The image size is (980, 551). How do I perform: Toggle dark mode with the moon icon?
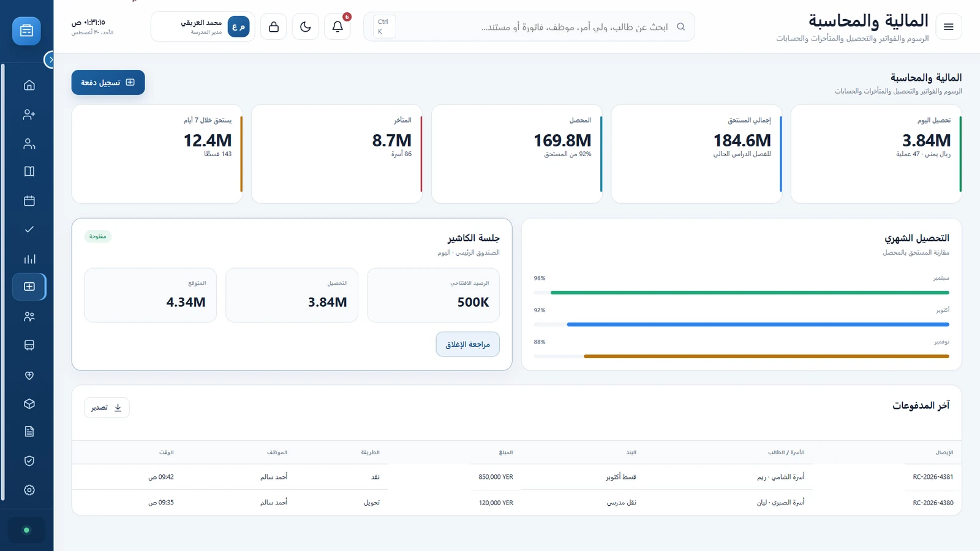point(306,27)
